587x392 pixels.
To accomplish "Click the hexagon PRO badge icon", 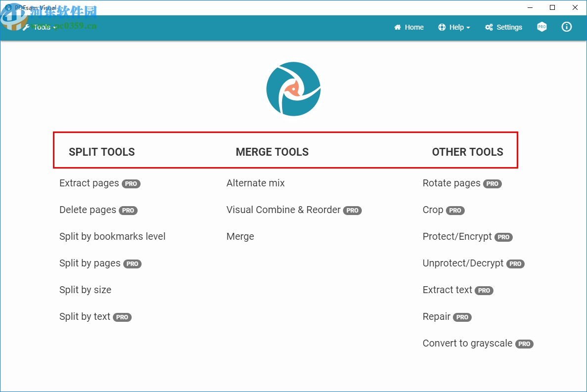I will [541, 27].
